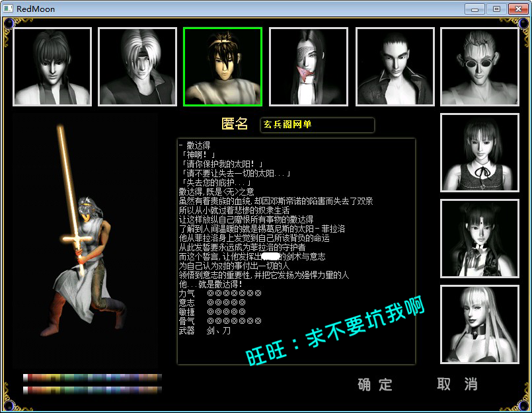Screen dimensions: 532x413
Task: Pick the green-highlighted spiky-haired swordsman portrait
Action: 223,67
